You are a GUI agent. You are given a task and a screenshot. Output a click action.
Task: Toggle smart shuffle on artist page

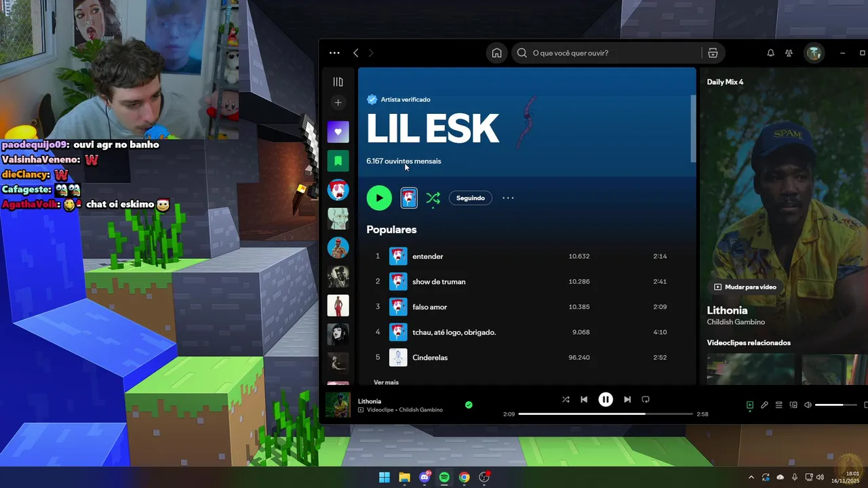click(x=433, y=198)
